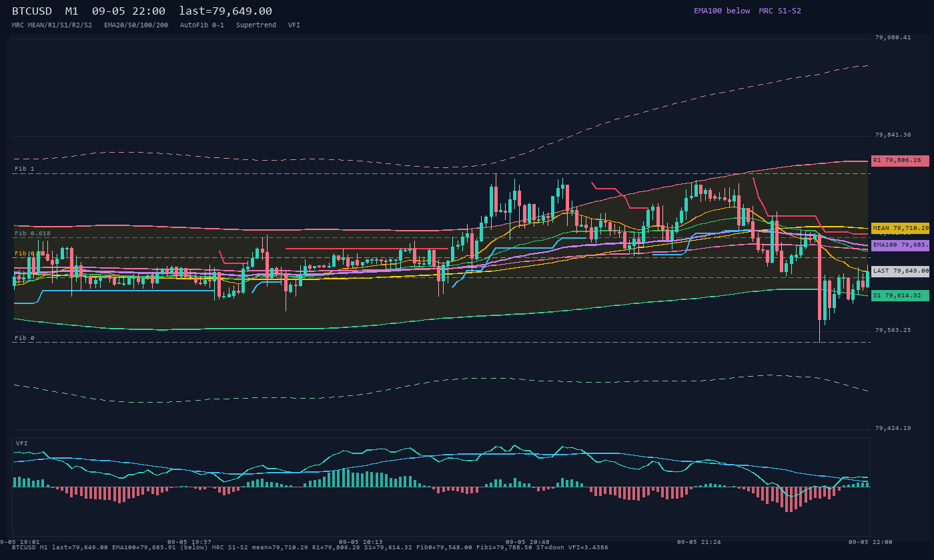Click the green S1 79,614.32 price tag
Screen dimensions: 934x560
coord(900,295)
